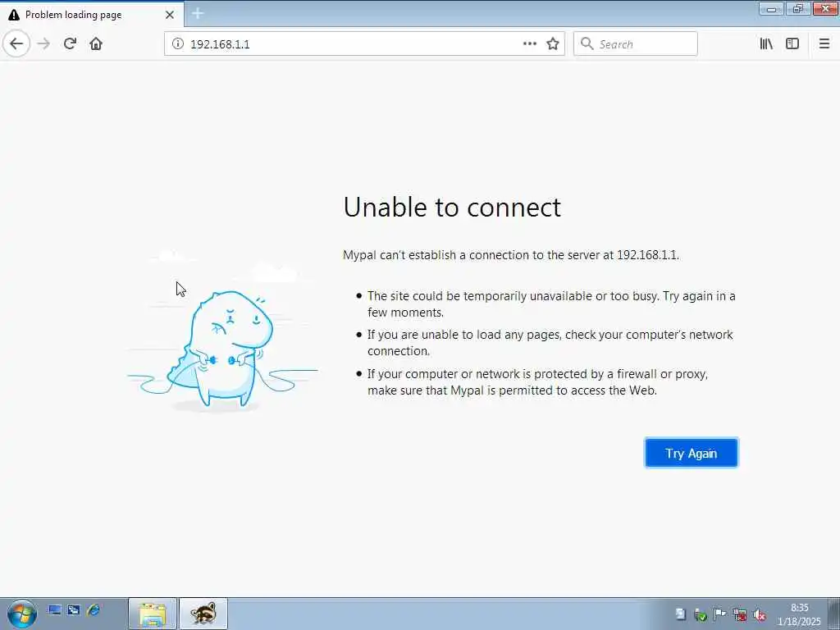Click the Unable to connect heading
The image size is (840, 630).
click(452, 208)
